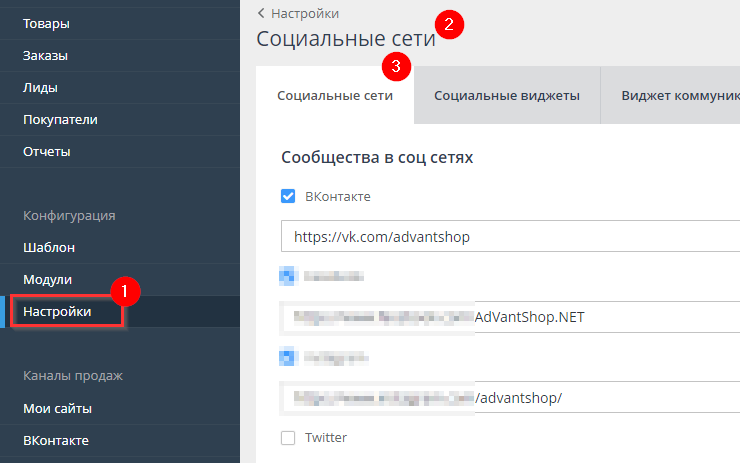
Task: Switch to the Социальные сети tab
Action: click(334, 96)
